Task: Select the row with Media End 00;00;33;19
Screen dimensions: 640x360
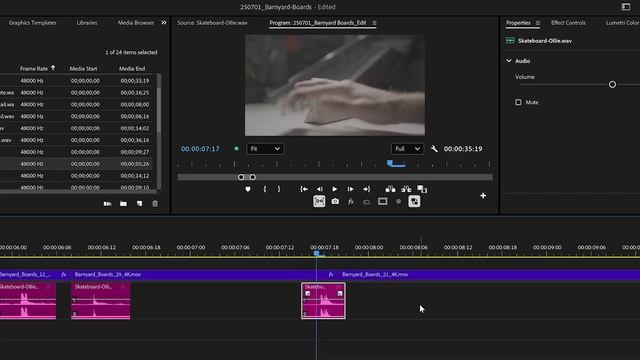Action: (76, 81)
